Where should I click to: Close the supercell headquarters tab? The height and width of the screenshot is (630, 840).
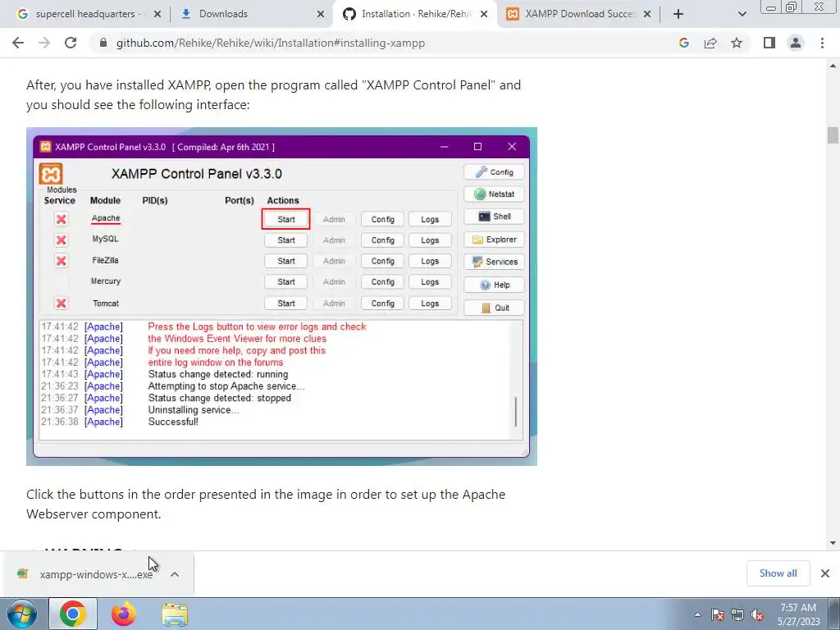click(157, 15)
